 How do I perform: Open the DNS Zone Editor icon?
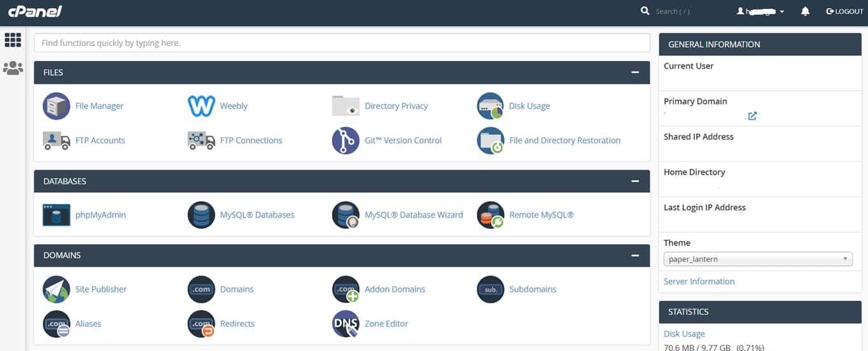[346, 324]
